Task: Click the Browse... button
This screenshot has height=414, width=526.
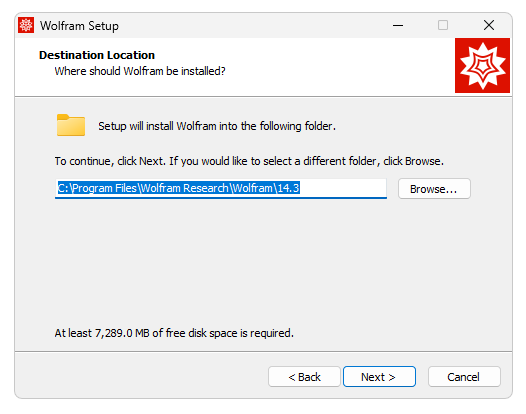Action: pyautogui.click(x=434, y=189)
